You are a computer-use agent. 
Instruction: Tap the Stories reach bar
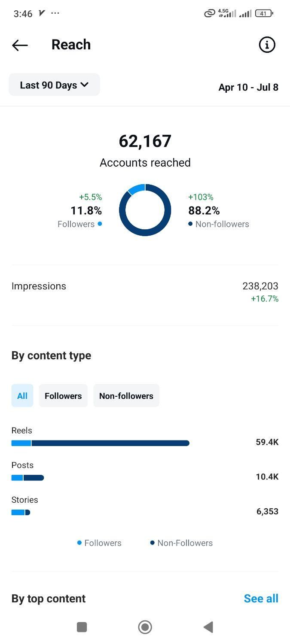pos(21,512)
